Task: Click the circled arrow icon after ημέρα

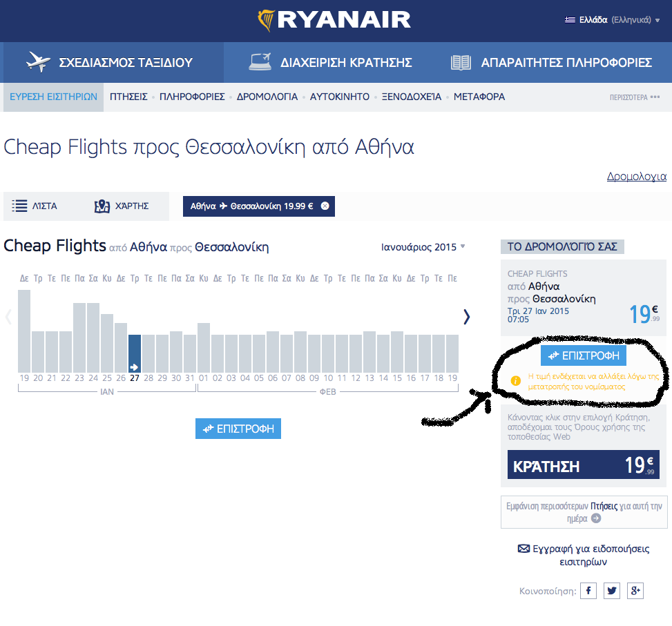Action: [596, 518]
